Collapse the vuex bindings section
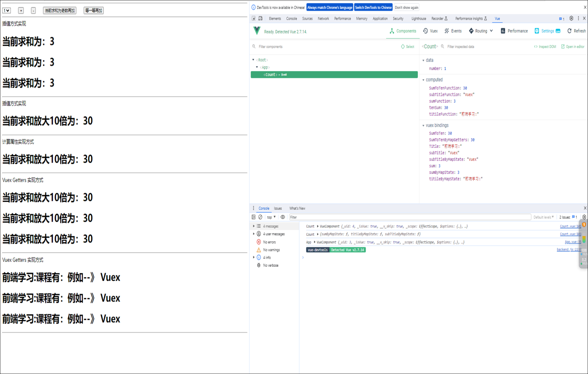This screenshot has width=588, height=374. pos(424,125)
